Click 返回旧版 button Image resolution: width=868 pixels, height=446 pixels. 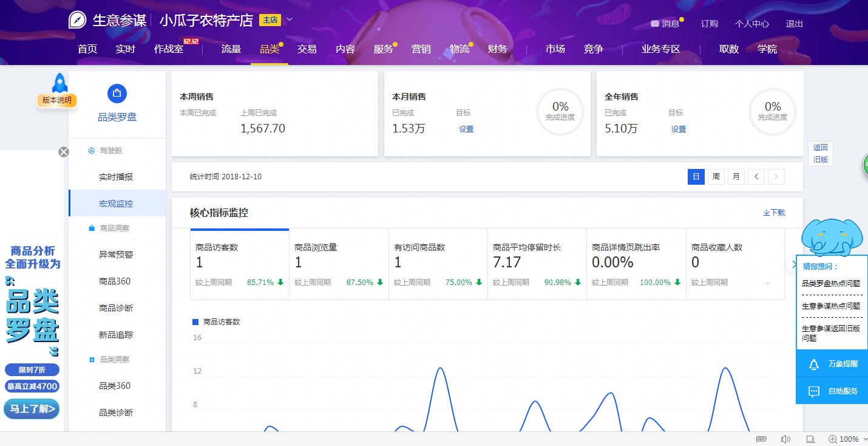(x=821, y=153)
